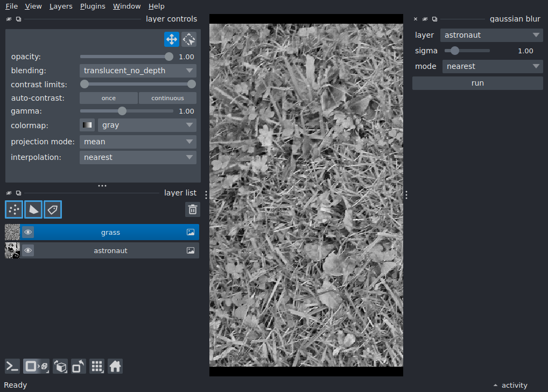
Task: Open the gaussian blur mode dropdown
Action: [493, 66]
